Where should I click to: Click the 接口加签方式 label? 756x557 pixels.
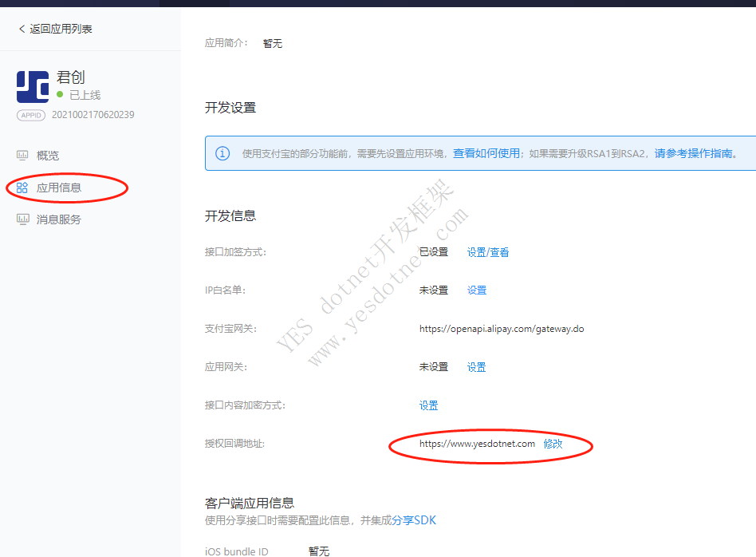tap(235, 252)
